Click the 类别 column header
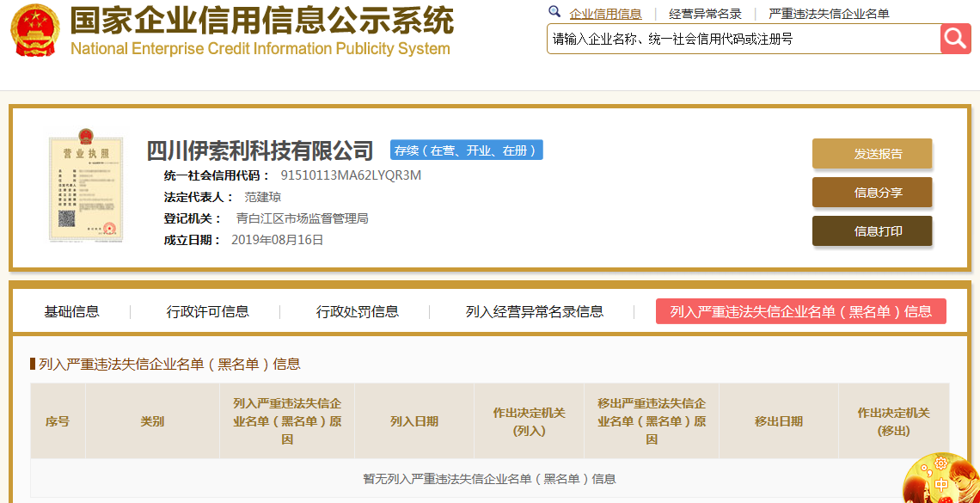Image resolution: width=980 pixels, height=503 pixels. 152,421
